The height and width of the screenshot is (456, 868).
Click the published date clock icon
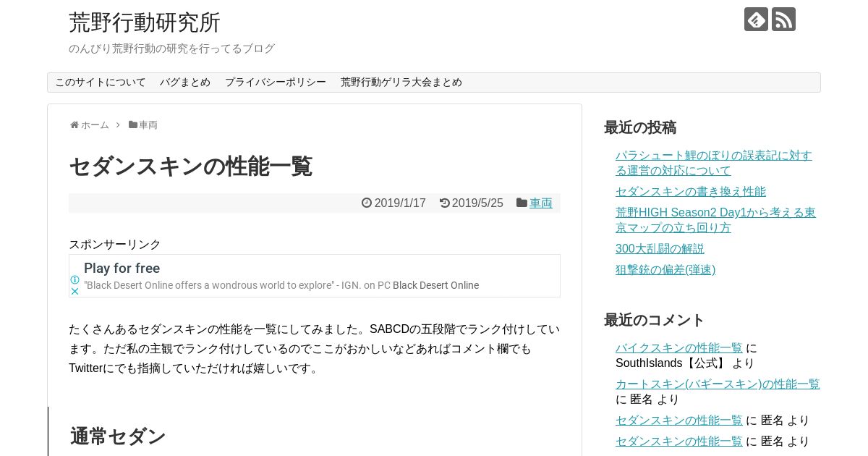click(x=367, y=203)
